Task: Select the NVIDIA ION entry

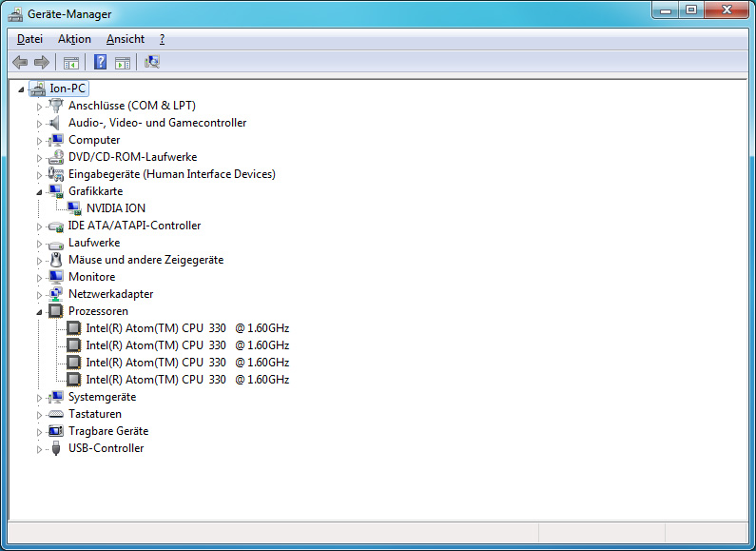Action: click(116, 208)
